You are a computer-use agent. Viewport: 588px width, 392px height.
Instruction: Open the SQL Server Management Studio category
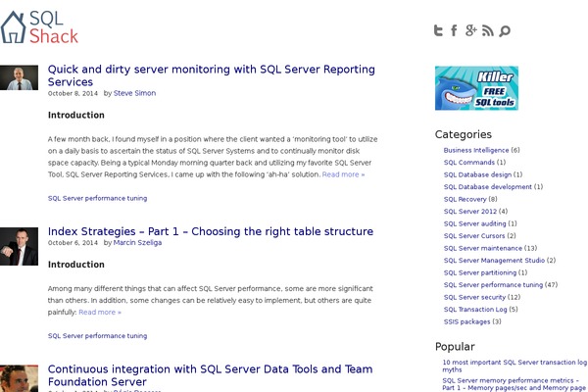494,261
